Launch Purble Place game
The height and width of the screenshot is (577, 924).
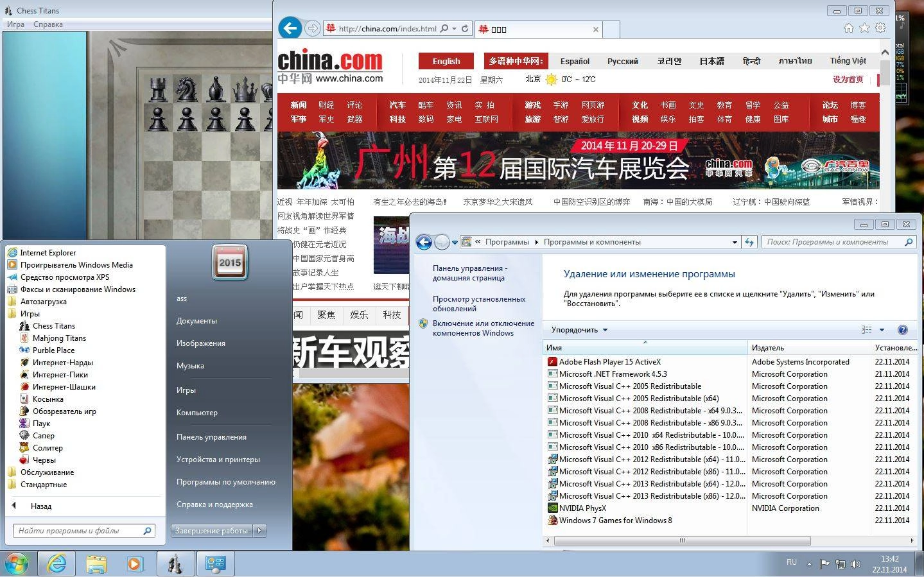(x=53, y=350)
